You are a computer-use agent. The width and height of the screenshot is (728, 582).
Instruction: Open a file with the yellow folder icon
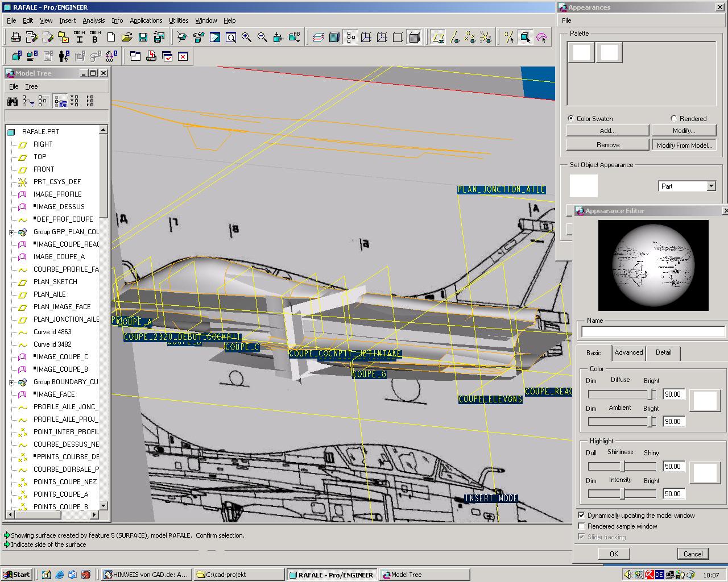pos(127,38)
